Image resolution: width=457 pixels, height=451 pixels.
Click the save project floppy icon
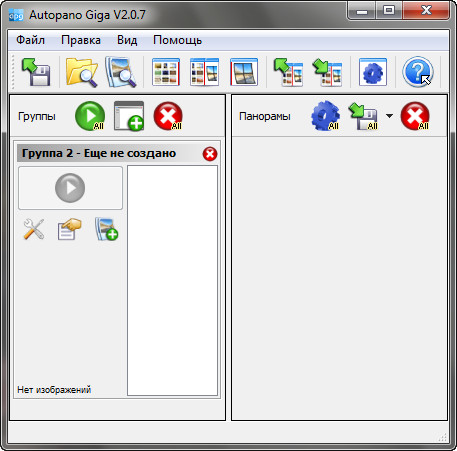36,72
